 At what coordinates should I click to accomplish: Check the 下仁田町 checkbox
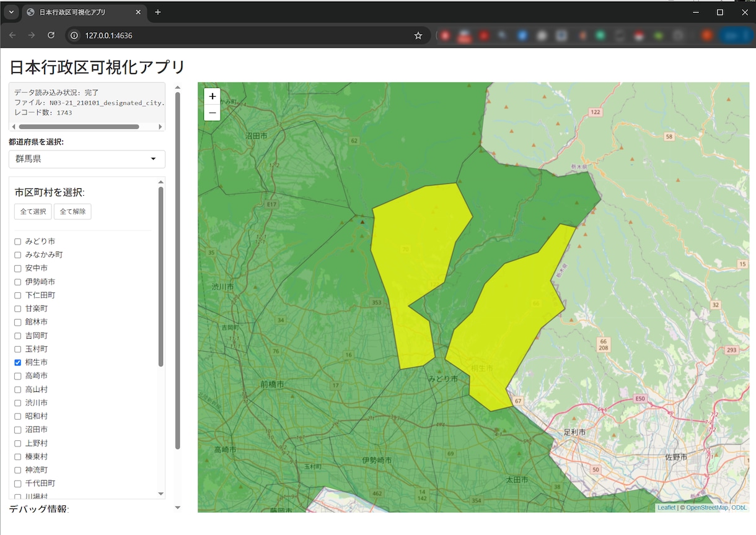[18, 295]
